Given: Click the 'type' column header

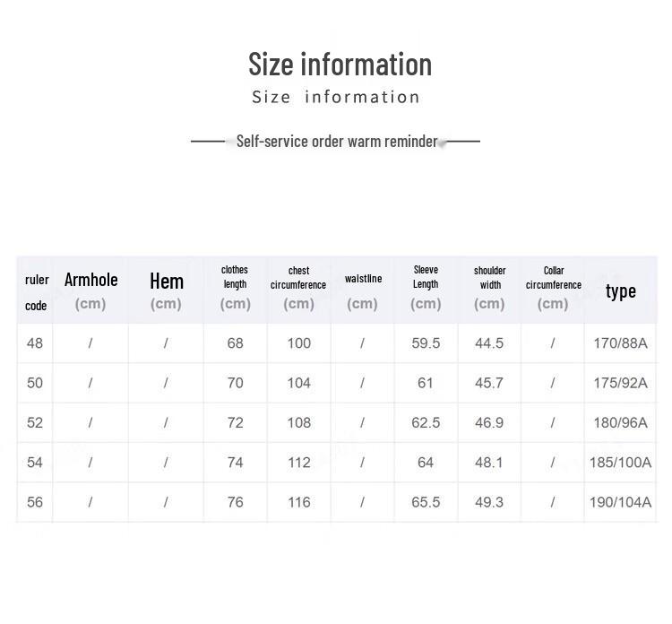Looking at the screenshot, I should click(621, 291).
